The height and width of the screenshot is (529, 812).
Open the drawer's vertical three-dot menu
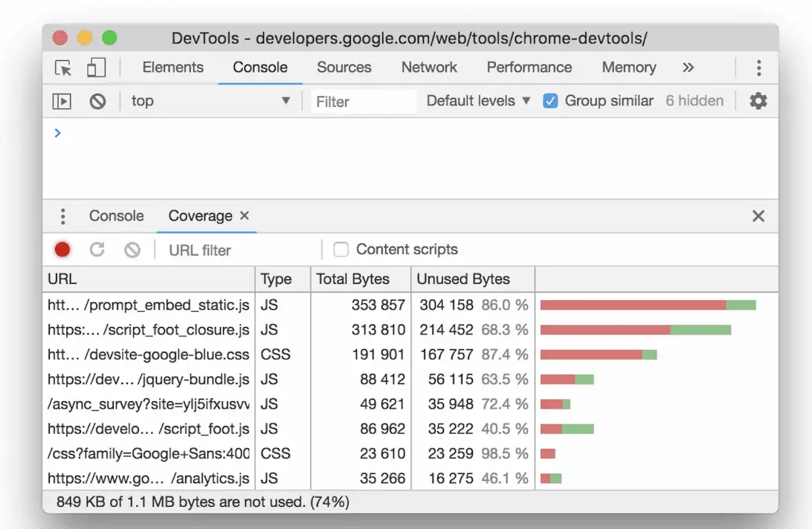tap(62, 215)
